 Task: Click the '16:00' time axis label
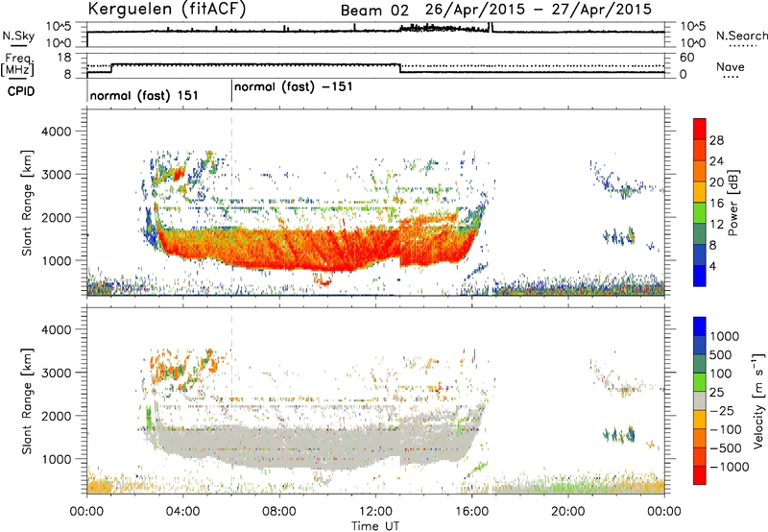471,512
